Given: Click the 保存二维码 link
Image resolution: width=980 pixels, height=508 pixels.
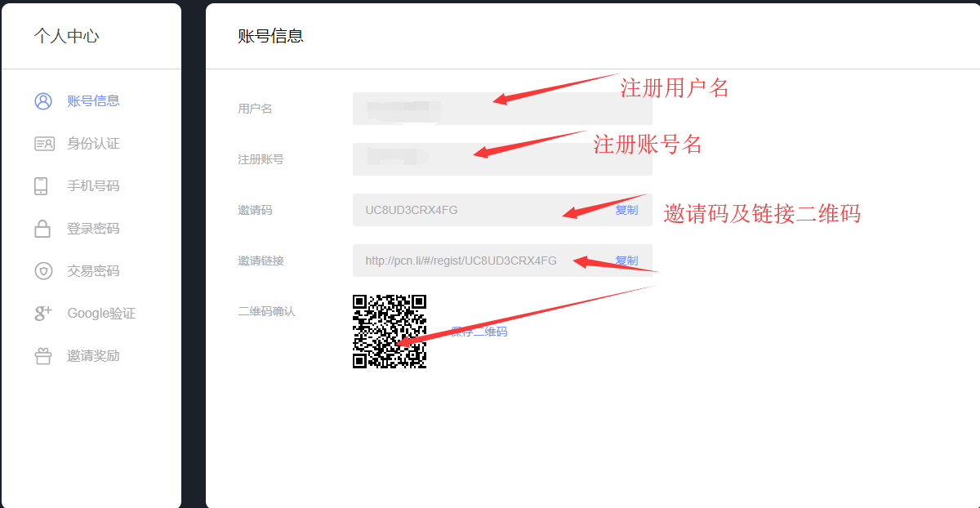Looking at the screenshot, I should tap(479, 332).
